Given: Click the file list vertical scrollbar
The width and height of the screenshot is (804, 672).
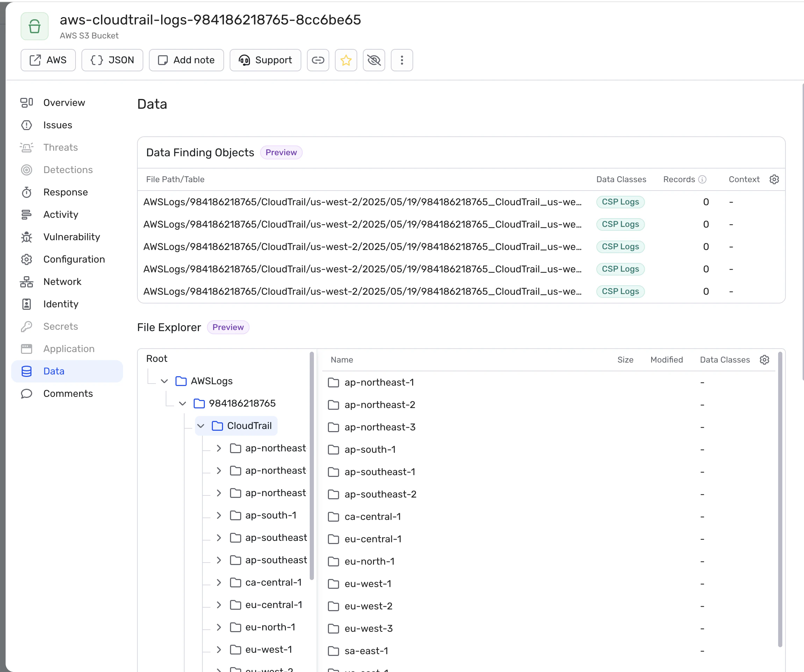Looking at the screenshot, I should tap(780, 499).
